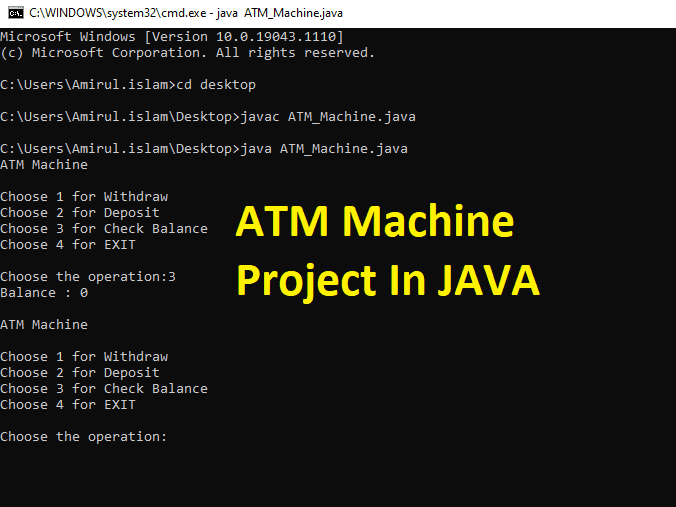Viewport: 676px width, 507px height.
Task: Click the 'Microsoft Windows [Version 10.0.19043.1110]' line
Action: [172, 37]
